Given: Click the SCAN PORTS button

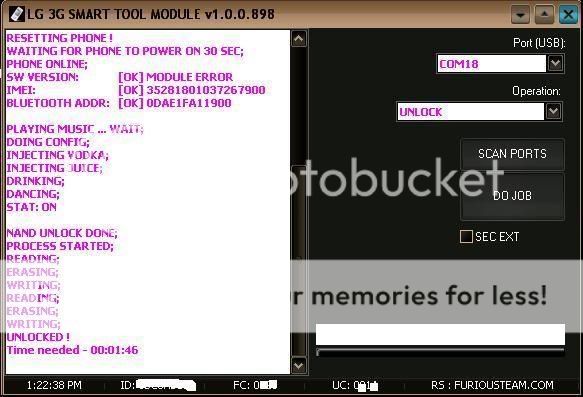Looking at the screenshot, I should tap(512, 154).
